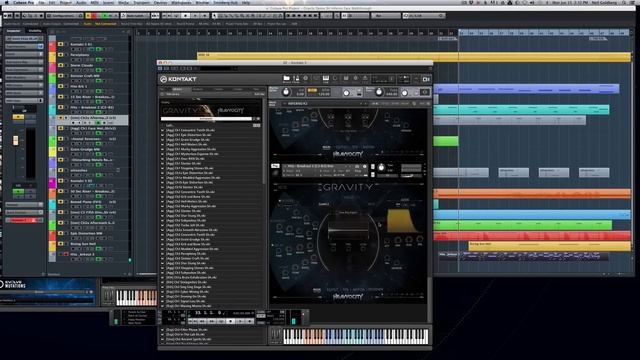
Task: Toggle the Keyboard icon in Kontakt header
Action: tap(326, 79)
